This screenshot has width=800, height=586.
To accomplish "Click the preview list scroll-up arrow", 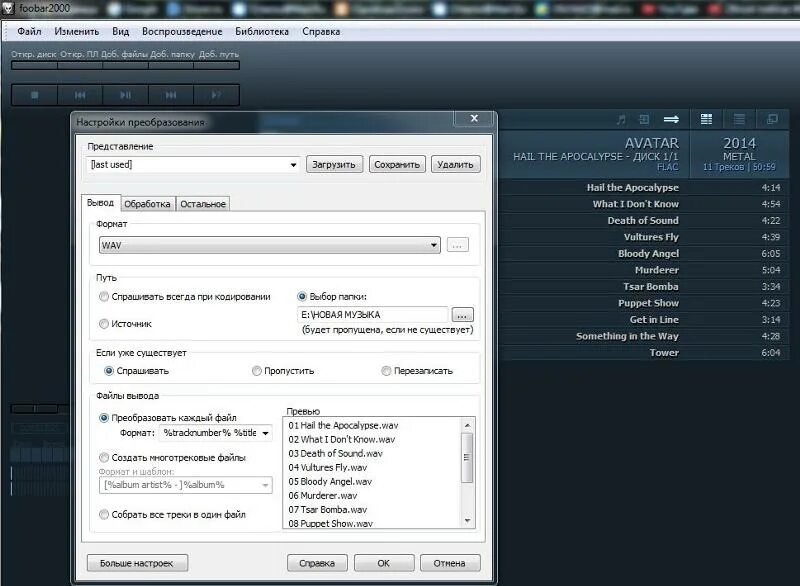I will tap(467, 425).
